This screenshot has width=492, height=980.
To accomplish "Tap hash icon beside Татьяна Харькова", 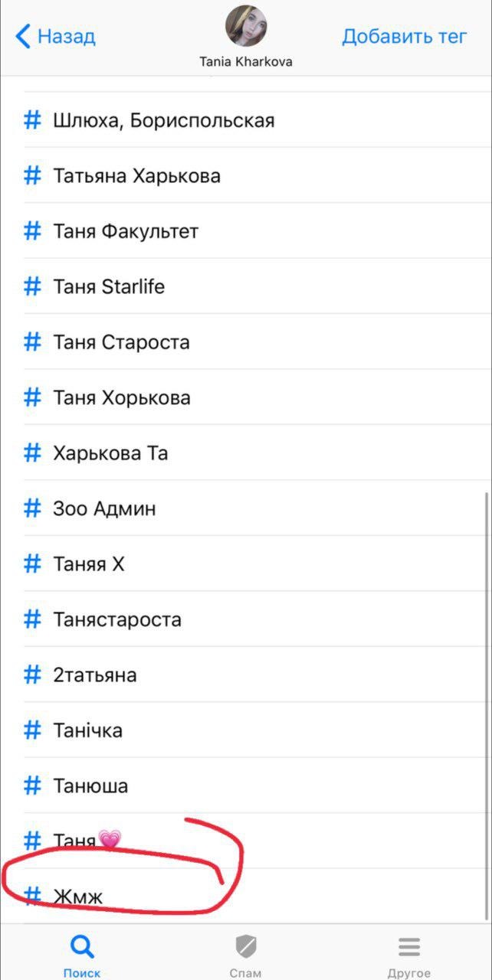I will (x=32, y=175).
